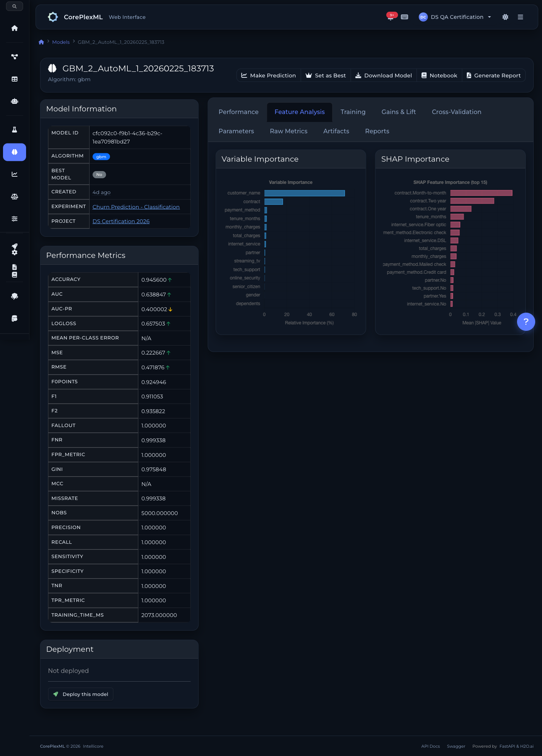Open the flask experiments sidebar icon
Image resolution: width=542 pixels, height=756 pixels.
pyautogui.click(x=14, y=130)
